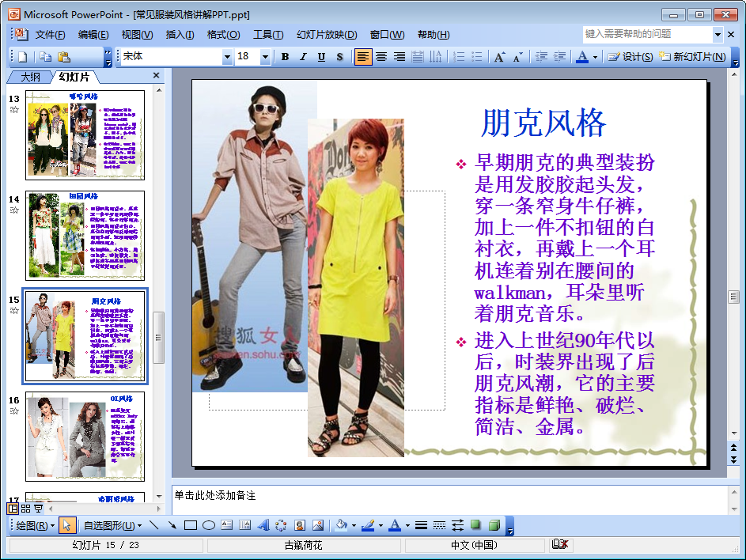The image size is (746, 560).
Task: Switch to normal view icon
Action: tap(13, 509)
